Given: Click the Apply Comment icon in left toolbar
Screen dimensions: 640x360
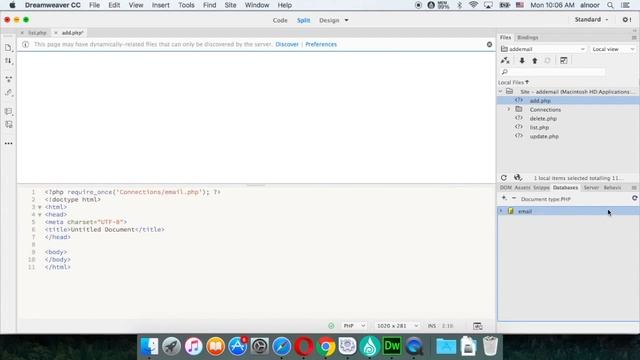Looking at the screenshot, I should point(9,111).
